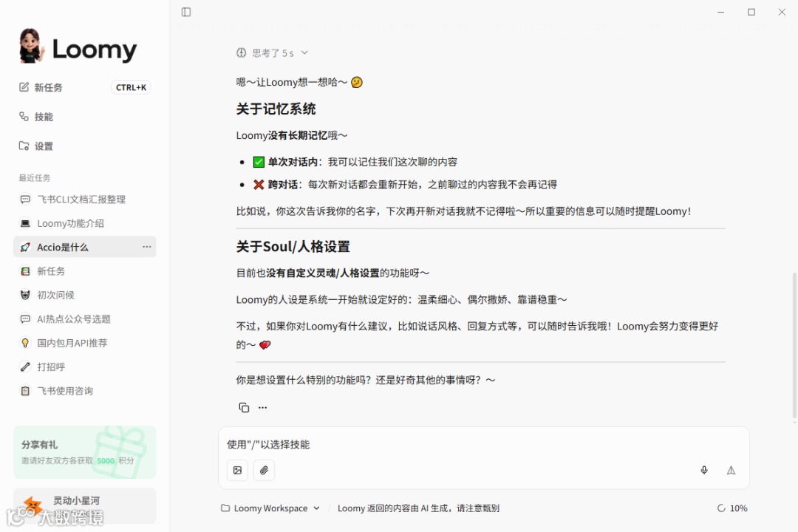The height and width of the screenshot is (532, 798).
Task: Click the AI disclaimer text at bottom
Action: 418,508
